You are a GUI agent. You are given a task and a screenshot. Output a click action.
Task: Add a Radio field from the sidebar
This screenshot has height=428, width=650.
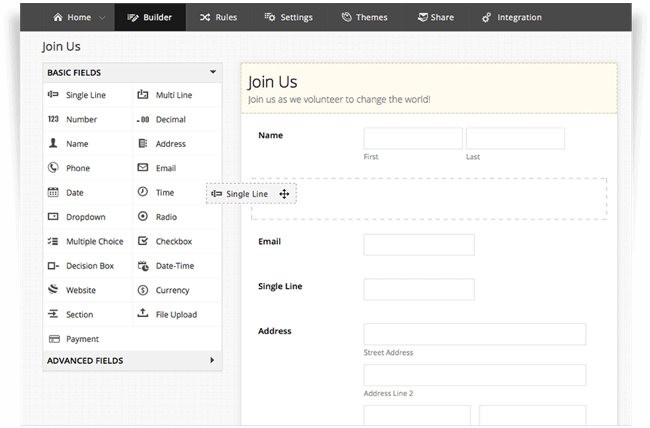click(x=165, y=217)
